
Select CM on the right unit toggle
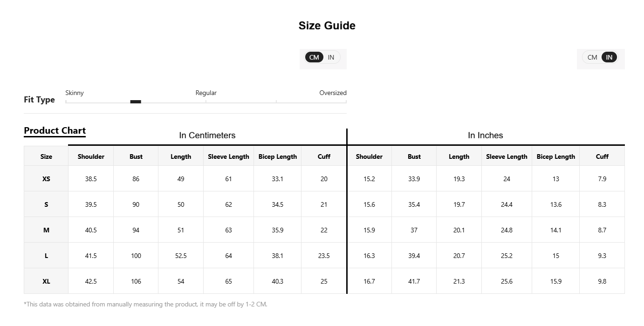tap(592, 57)
